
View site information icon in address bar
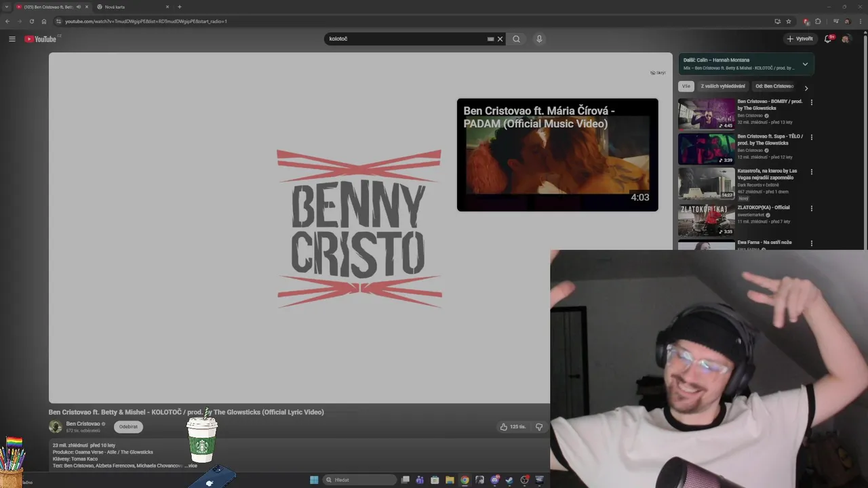click(x=58, y=21)
